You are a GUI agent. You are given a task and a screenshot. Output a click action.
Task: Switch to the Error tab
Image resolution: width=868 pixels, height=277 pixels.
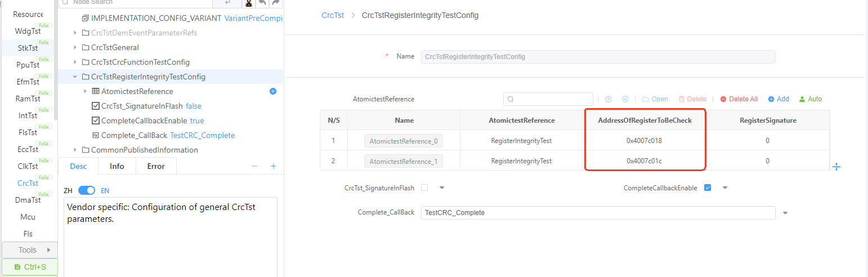(x=156, y=166)
